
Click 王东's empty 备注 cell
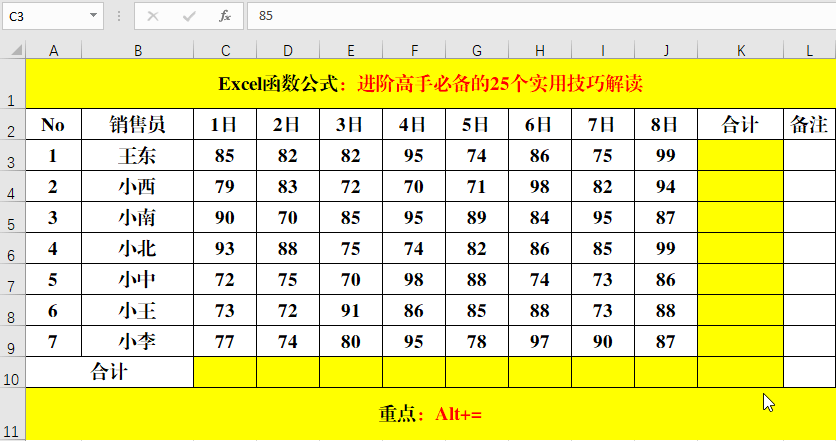click(809, 155)
